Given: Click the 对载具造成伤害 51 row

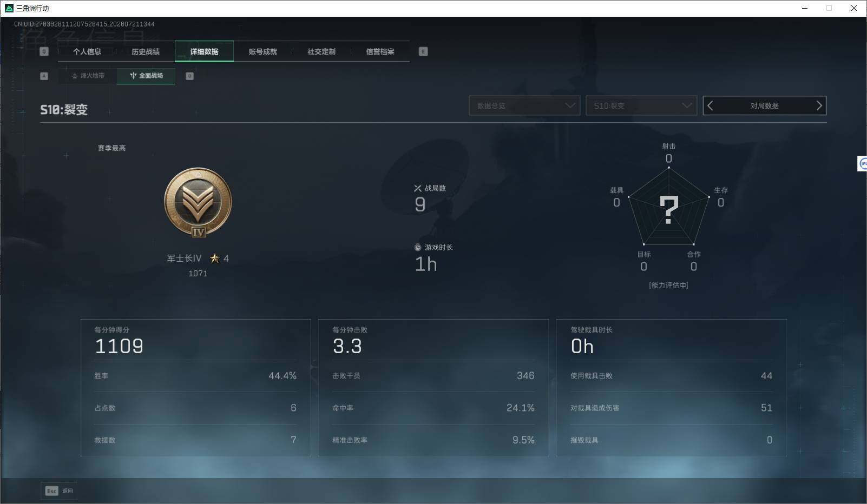Looking at the screenshot, I should 672,408.
